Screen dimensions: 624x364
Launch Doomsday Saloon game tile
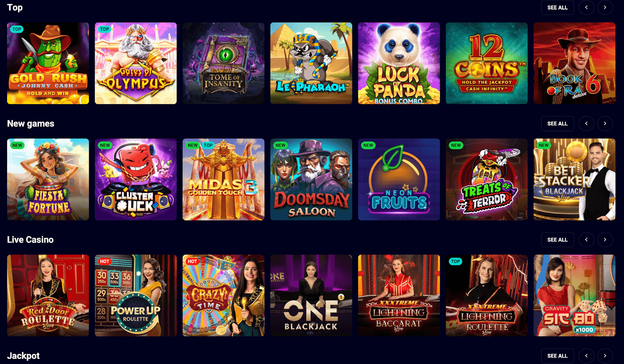311,179
